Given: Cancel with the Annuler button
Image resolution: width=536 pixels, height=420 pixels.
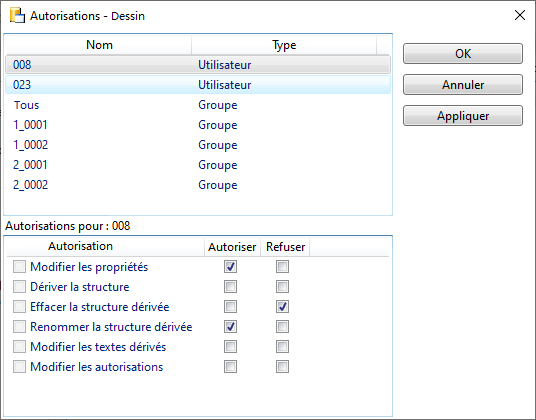Looking at the screenshot, I should (x=463, y=85).
